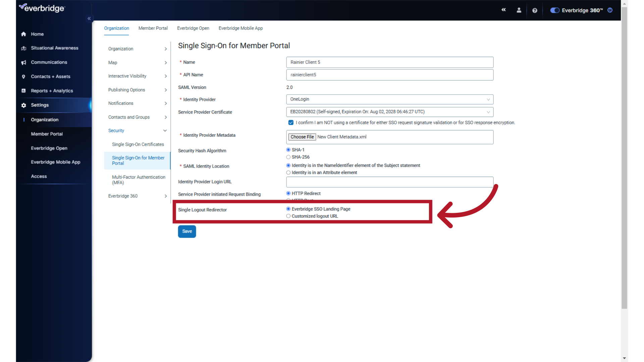The width and height of the screenshot is (644, 362).
Task: Click the Identity Provider Login URL input field
Action: 390,181
